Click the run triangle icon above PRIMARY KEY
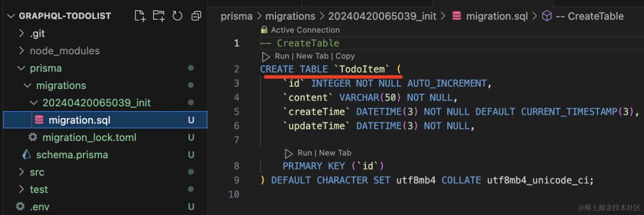Screen dimensions: 644x215 [289, 153]
